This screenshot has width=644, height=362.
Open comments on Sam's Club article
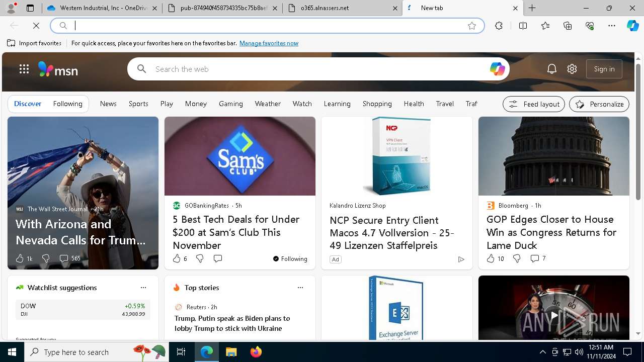[x=218, y=258]
